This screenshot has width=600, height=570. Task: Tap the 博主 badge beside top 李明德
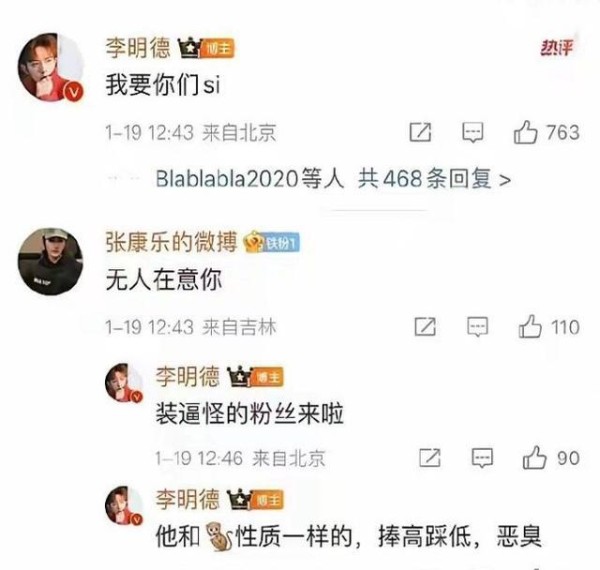click(x=217, y=49)
